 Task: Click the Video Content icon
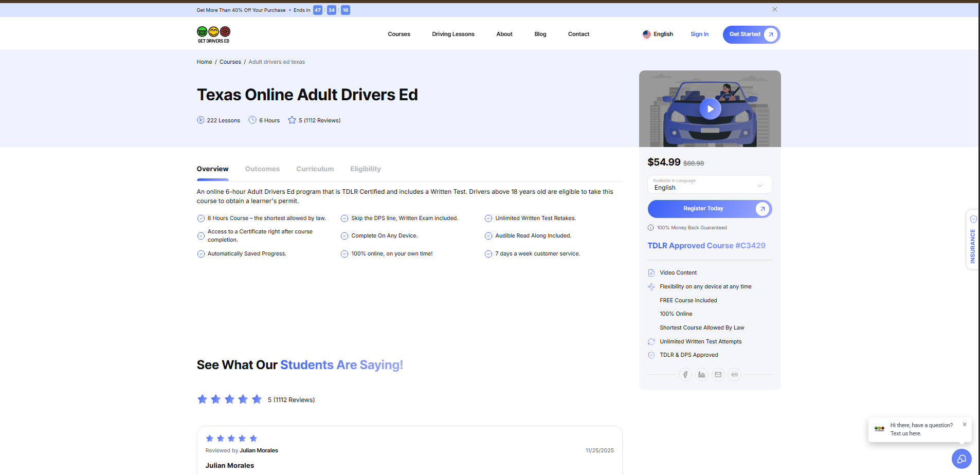[x=651, y=273]
